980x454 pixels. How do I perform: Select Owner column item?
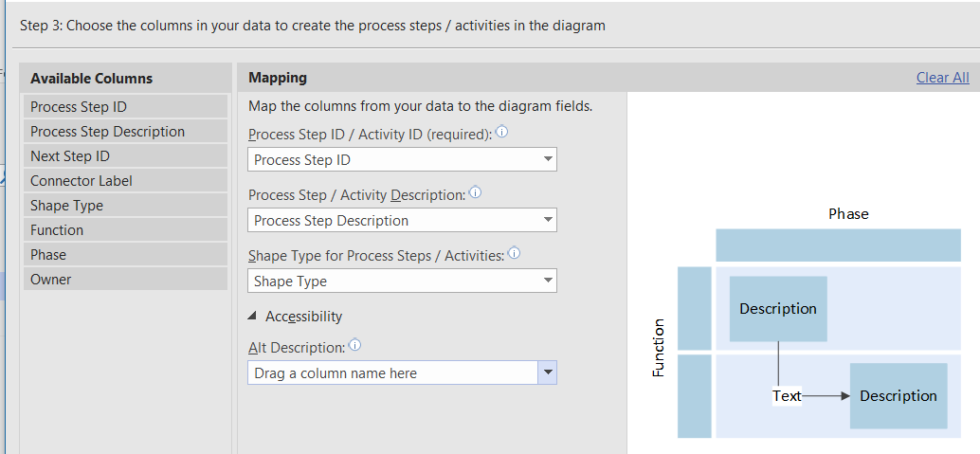point(126,279)
